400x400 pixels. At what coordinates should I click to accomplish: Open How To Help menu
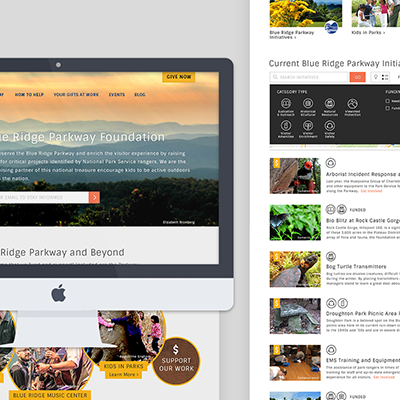[x=29, y=95]
